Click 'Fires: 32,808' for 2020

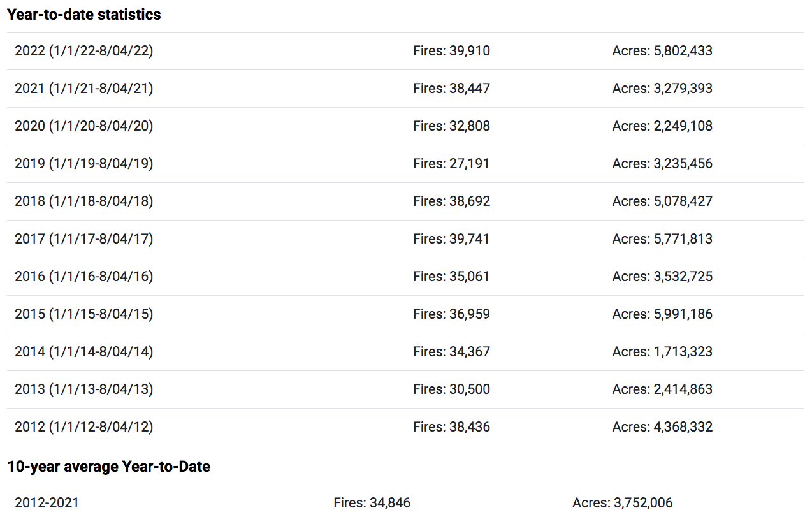452,126
